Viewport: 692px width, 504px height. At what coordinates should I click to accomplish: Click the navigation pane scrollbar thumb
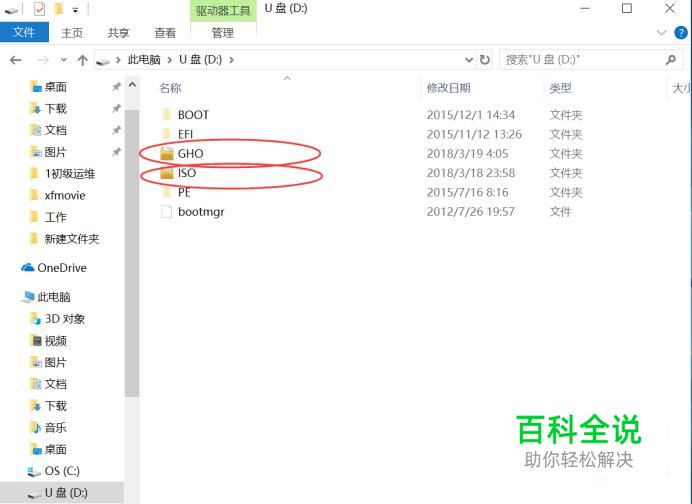(x=132, y=254)
